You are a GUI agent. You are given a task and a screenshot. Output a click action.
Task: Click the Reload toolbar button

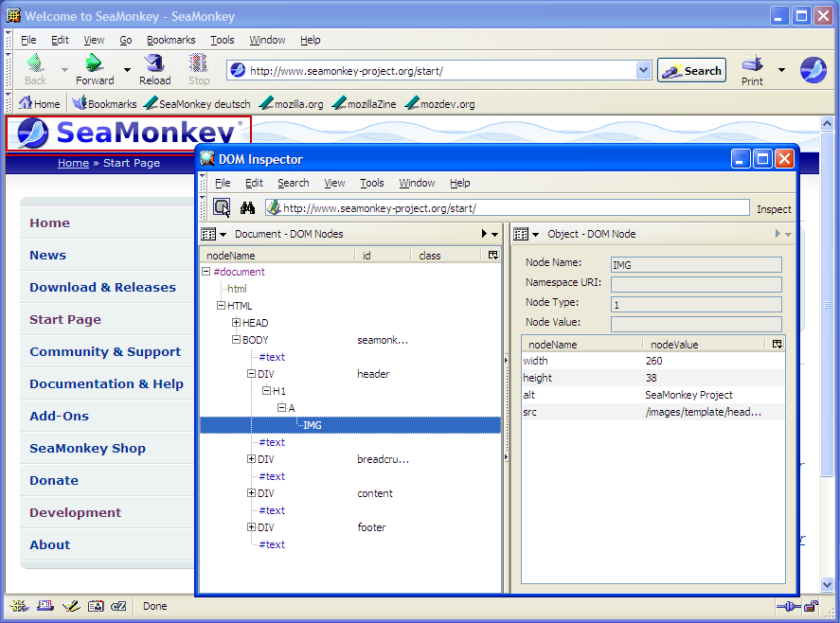click(154, 69)
